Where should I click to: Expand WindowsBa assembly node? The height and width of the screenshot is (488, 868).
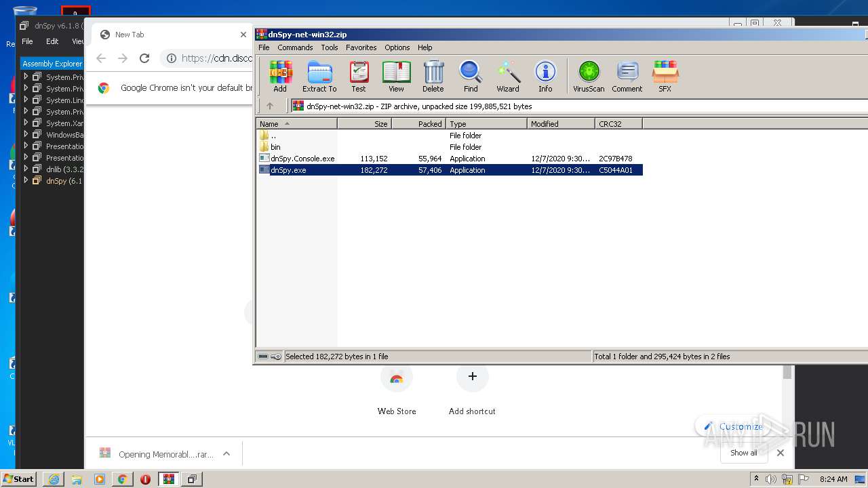click(26, 134)
